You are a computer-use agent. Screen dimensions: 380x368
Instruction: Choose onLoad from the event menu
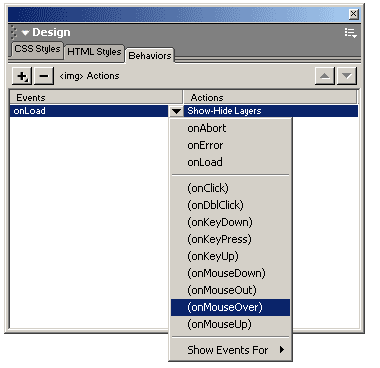[x=231, y=162]
